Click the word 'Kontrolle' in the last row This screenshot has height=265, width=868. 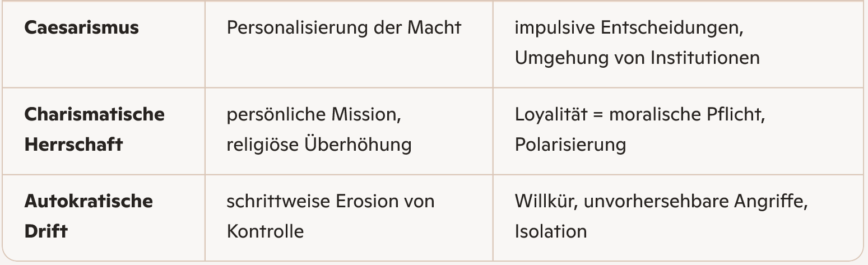pos(265,231)
